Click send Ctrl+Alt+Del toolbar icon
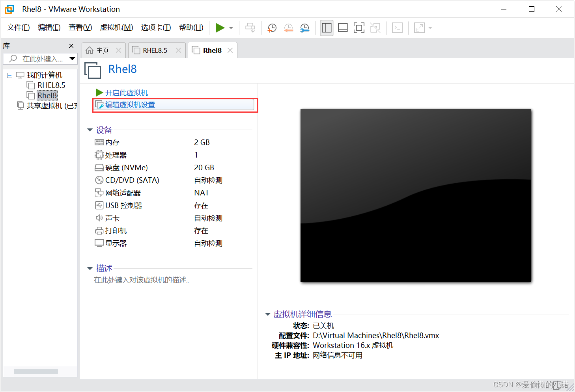This screenshot has width=575, height=392. [250, 28]
